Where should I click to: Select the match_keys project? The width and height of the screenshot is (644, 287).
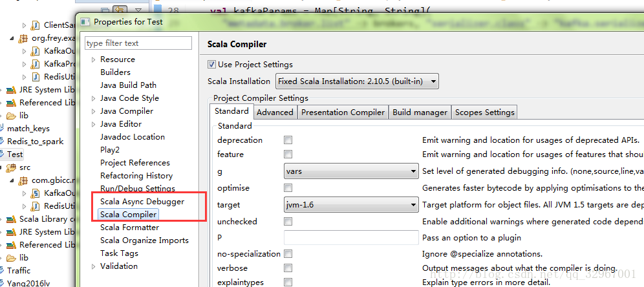tap(28, 129)
